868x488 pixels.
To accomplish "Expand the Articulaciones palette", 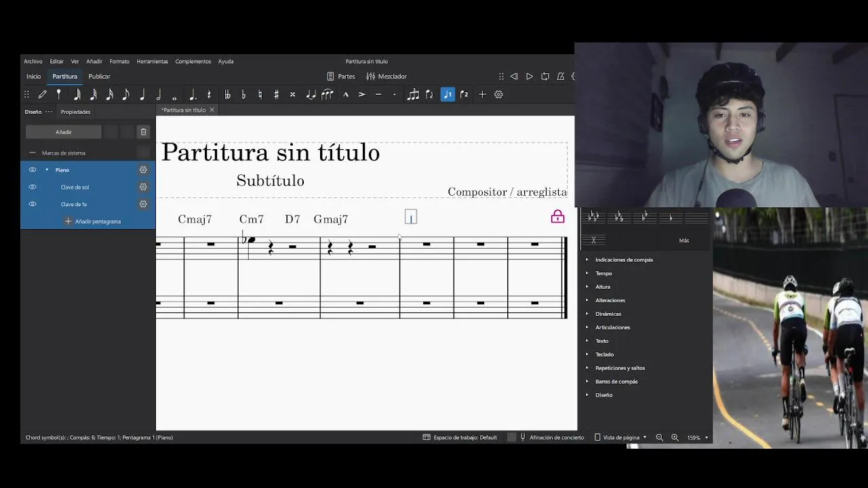I will click(x=587, y=327).
